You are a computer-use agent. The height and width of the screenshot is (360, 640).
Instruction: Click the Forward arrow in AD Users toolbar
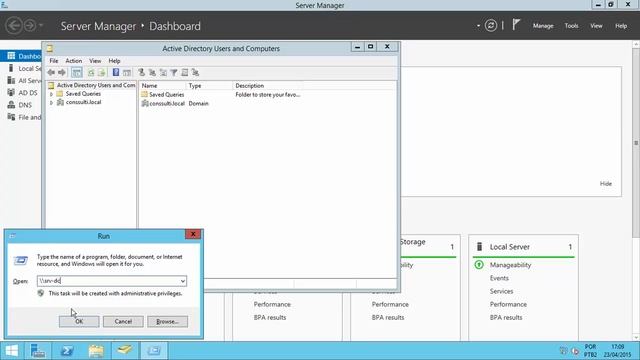click(x=62, y=73)
